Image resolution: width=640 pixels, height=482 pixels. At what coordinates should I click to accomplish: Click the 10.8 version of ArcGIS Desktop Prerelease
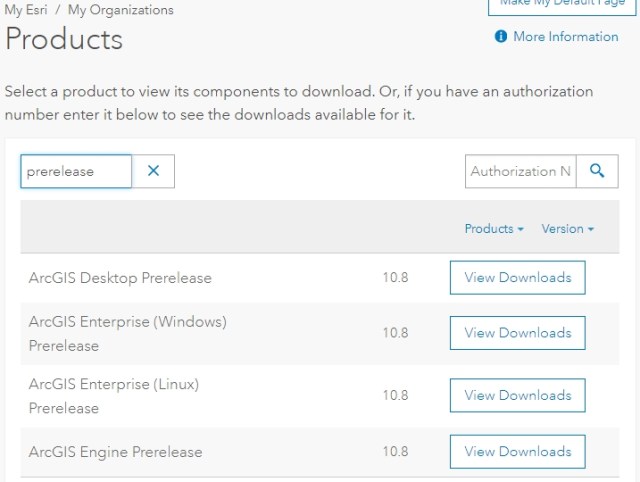pos(395,278)
